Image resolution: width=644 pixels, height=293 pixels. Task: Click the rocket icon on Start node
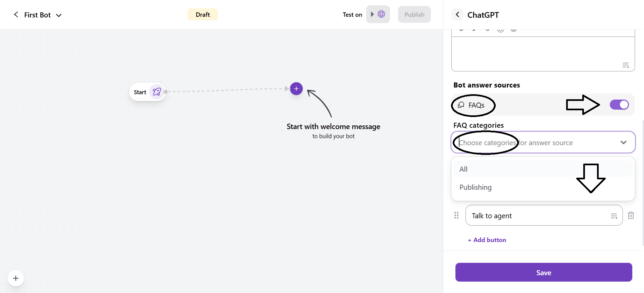pyautogui.click(x=157, y=92)
